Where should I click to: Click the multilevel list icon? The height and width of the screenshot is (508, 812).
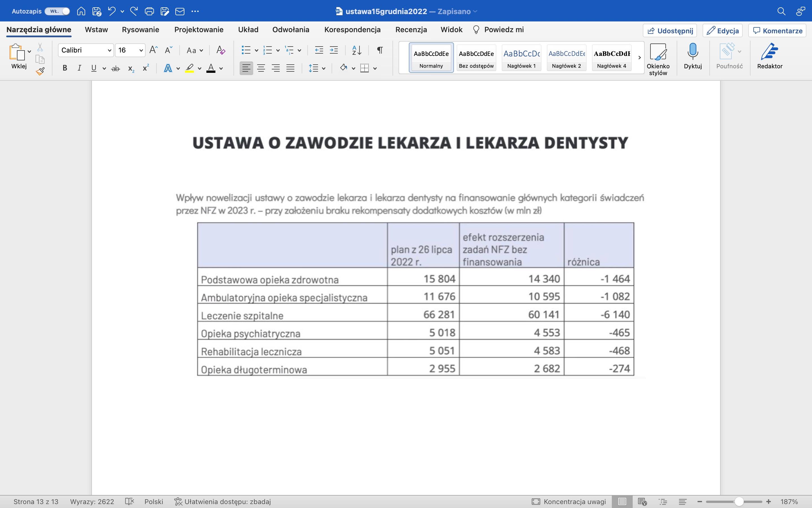point(289,50)
